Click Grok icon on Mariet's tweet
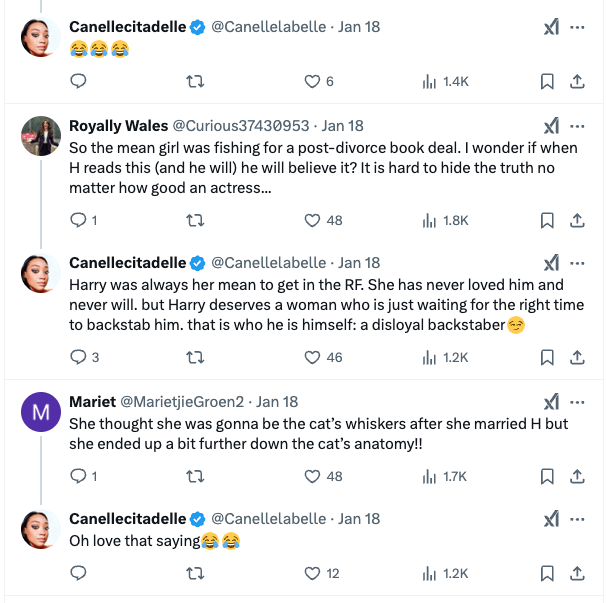 (550, 402)
